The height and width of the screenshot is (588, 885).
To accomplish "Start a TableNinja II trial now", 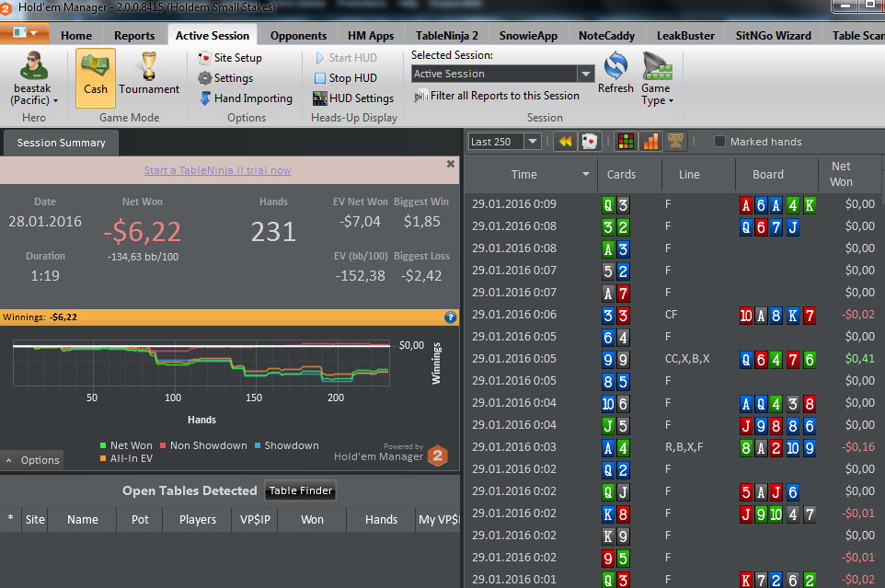I will tap(217, 170).
